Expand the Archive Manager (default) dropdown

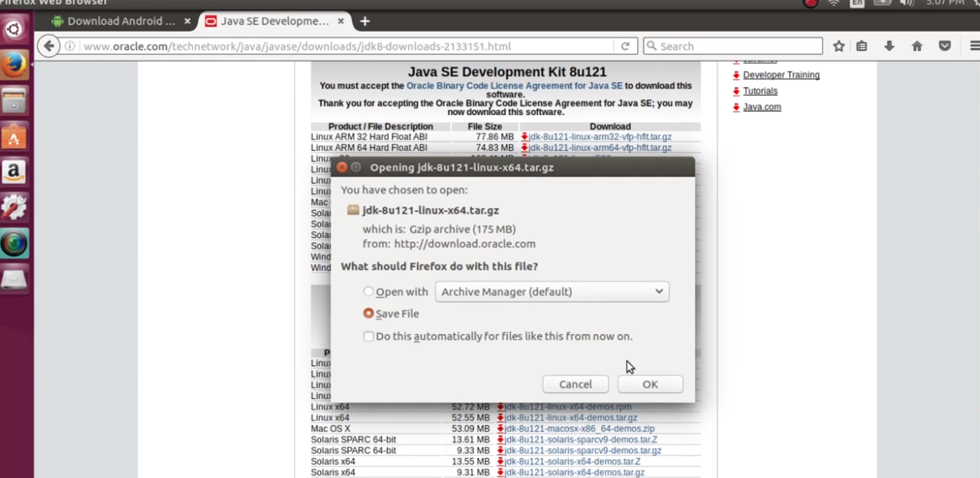(552, 292)
